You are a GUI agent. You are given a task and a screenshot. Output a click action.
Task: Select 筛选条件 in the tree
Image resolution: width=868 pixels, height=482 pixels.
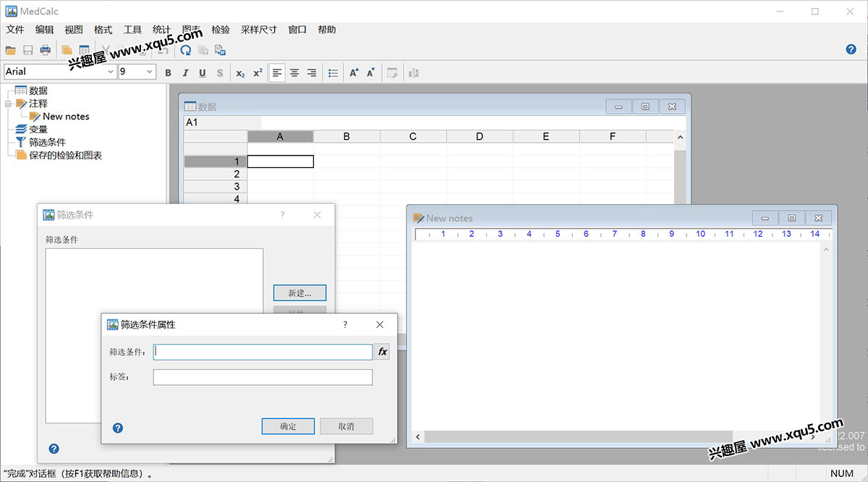(47, 143)
